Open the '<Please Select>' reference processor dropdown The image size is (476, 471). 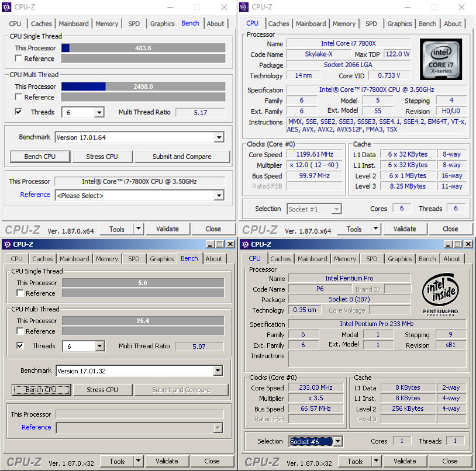[219, 196]
